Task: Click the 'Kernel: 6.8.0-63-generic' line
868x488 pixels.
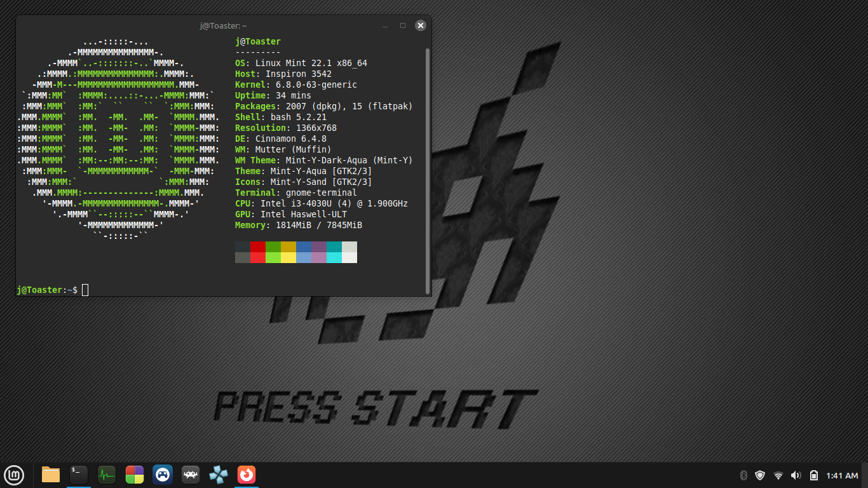Action: [x=296, y=85]
